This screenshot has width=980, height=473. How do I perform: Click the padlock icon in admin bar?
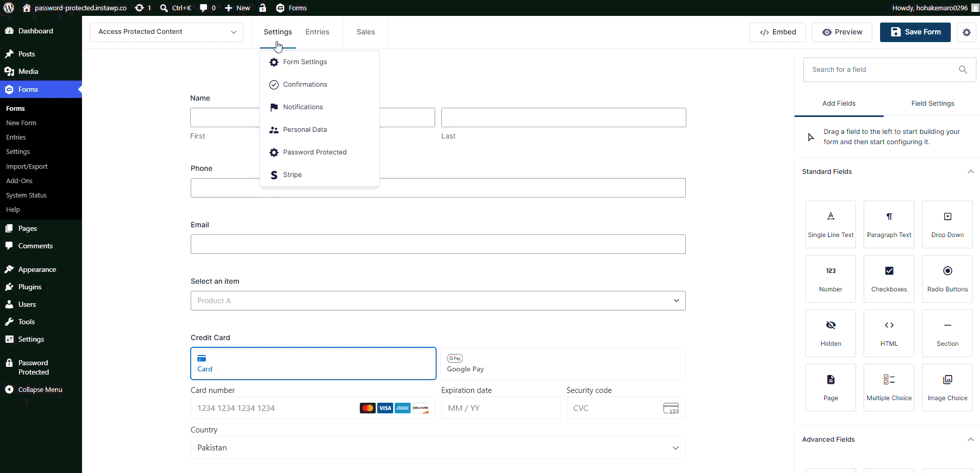pos(262,8)
